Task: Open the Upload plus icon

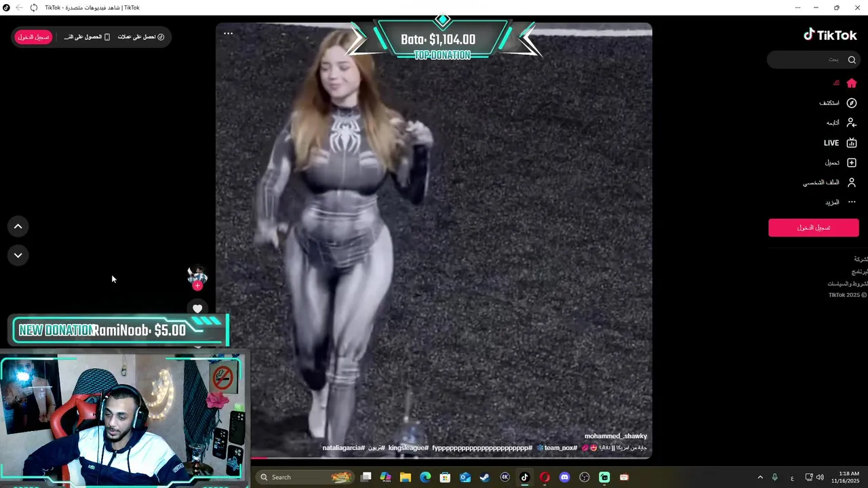Action: (x=852, y=163)
